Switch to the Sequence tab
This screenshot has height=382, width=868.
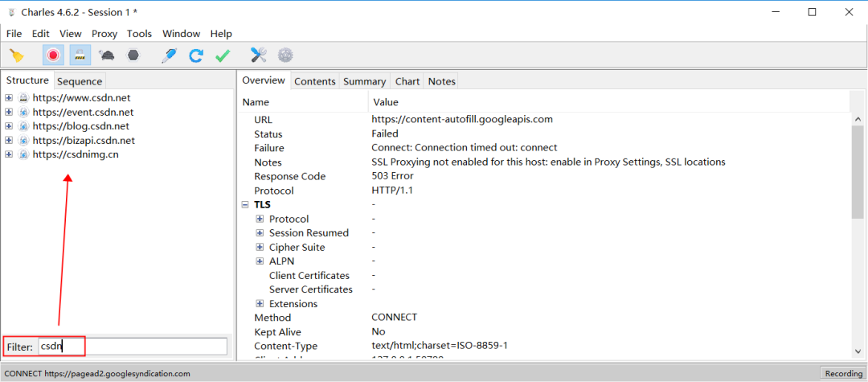tap(80, 81)
